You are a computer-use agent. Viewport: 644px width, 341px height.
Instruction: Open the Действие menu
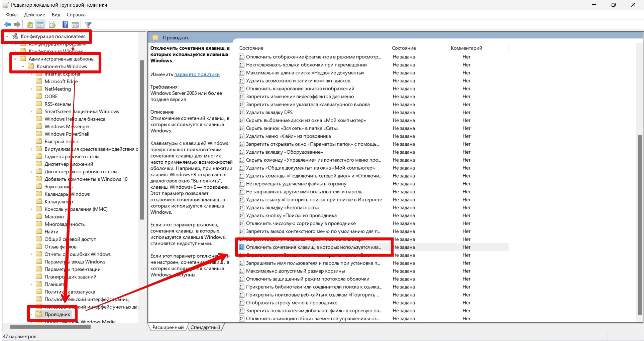[x=34, y=15]
